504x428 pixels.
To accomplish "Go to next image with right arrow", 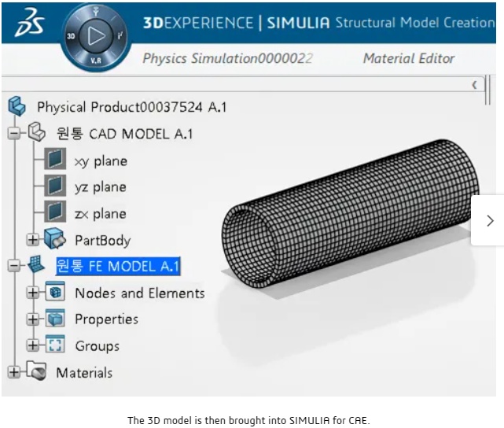I will [490, 220].
